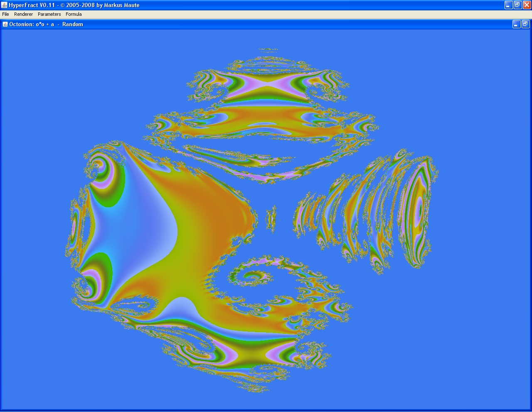Click the HyperFract Java icon in title bar

tap(4, 5)
